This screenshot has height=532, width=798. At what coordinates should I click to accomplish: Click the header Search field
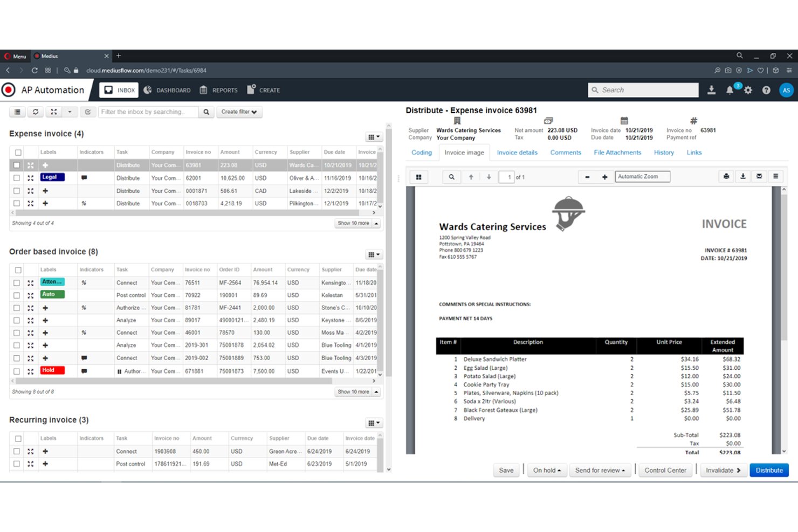point(643,90)
